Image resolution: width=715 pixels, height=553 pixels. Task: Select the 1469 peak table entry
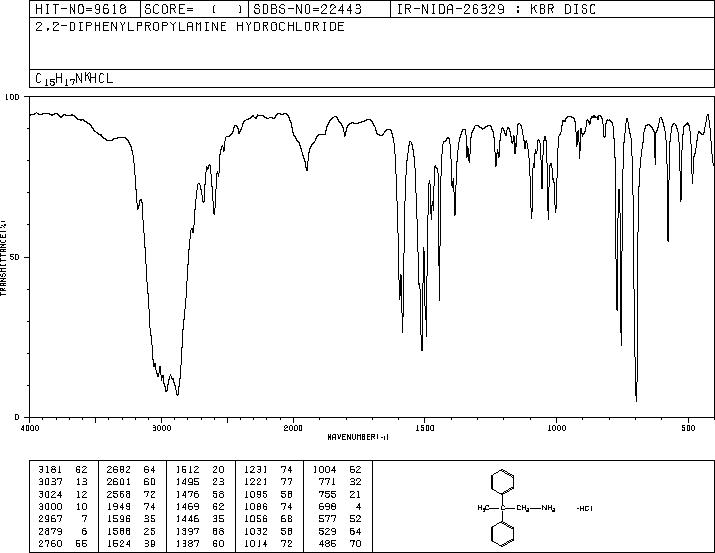200,506
